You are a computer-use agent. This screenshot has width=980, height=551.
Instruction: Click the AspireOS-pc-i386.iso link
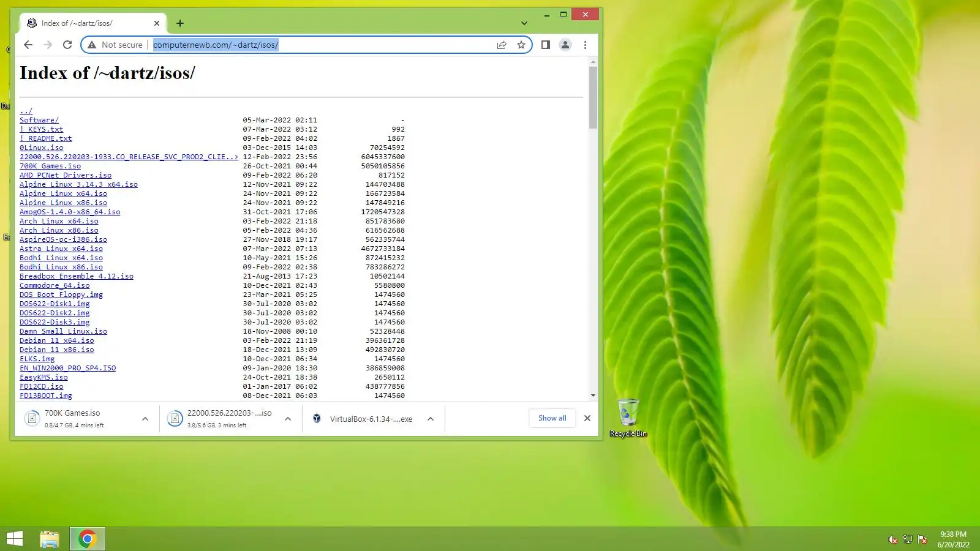(x=63, y=239)
